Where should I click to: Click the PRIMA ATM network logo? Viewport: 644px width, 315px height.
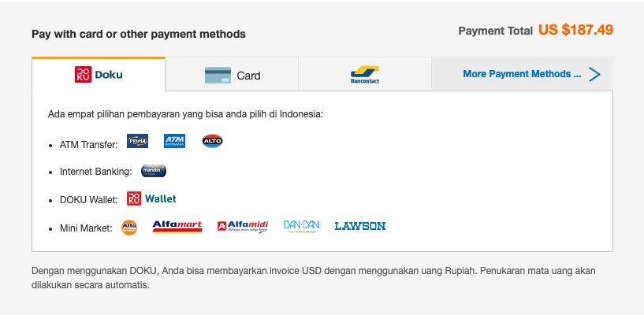point(137,141)
